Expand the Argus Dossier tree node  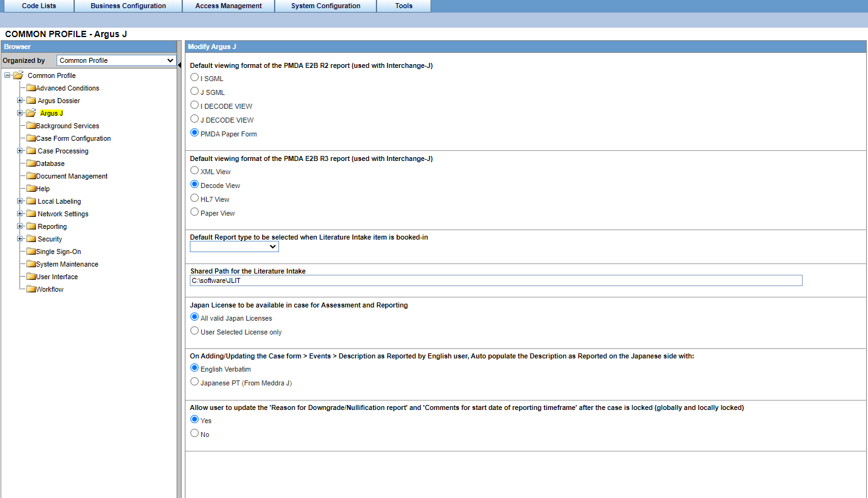[20, 101]
